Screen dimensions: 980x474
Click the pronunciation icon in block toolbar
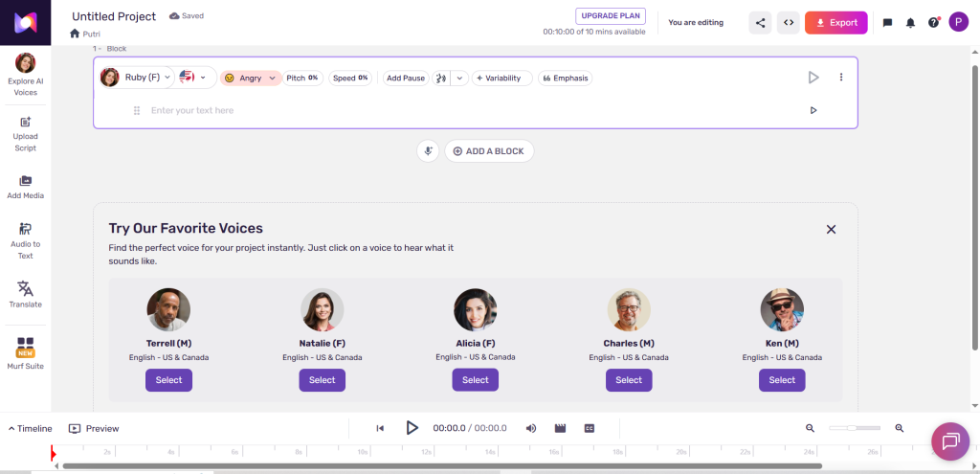coord(441,79)
